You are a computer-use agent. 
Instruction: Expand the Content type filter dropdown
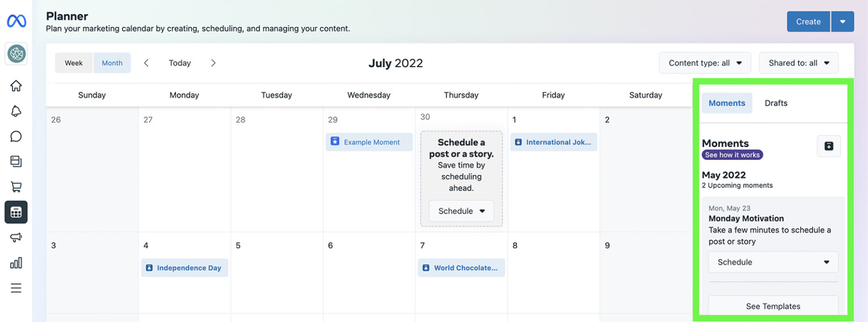tap(705, 63)
